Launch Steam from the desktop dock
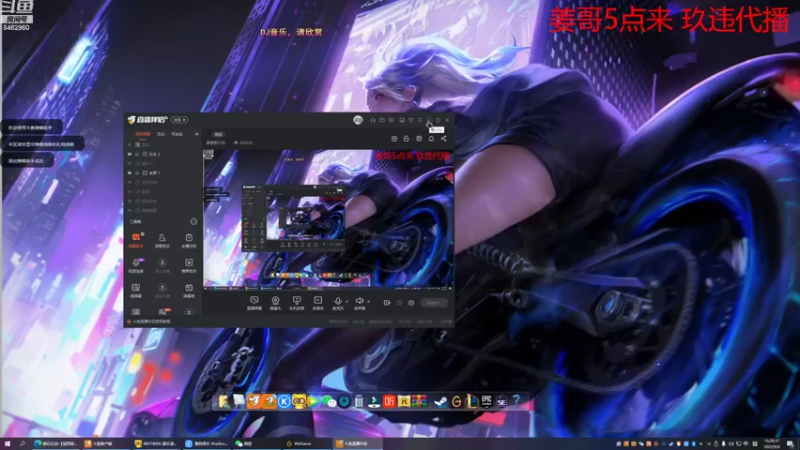The height and width of the screenshot is (450, 800). point(440,402)
